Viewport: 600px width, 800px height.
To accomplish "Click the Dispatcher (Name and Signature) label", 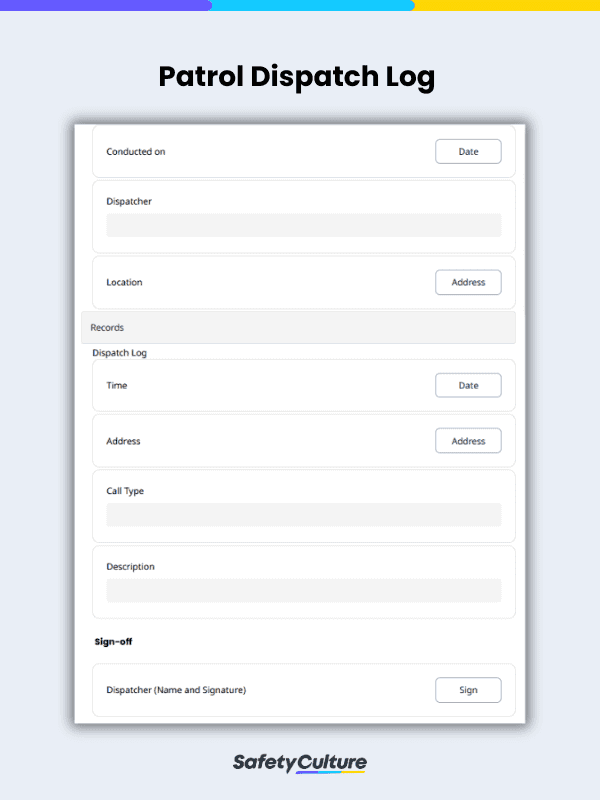I will 177,690.
